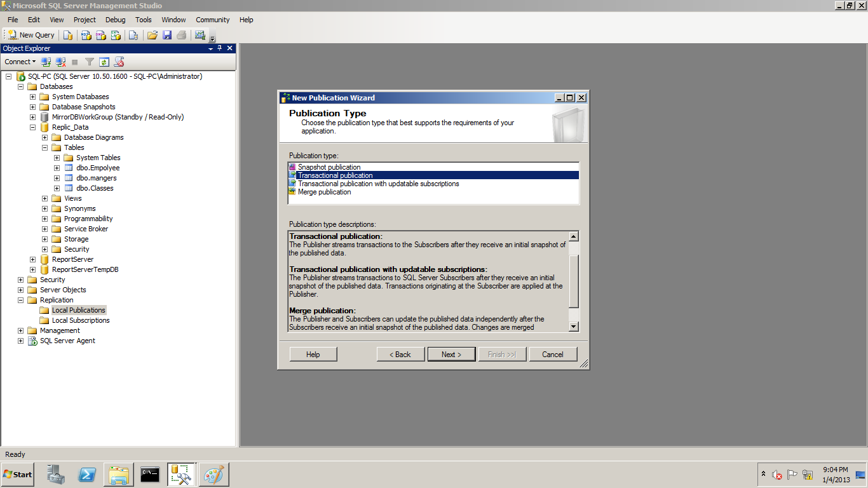Image resolution: width=868 pixels, height=488 pixels.
Task: Expand the dbo.Empolyee table node
Action: coord(57,168)
